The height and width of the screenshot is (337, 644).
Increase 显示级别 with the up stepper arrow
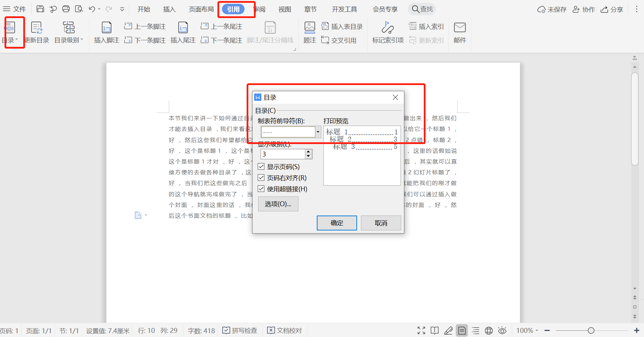[x=308, y=151]
